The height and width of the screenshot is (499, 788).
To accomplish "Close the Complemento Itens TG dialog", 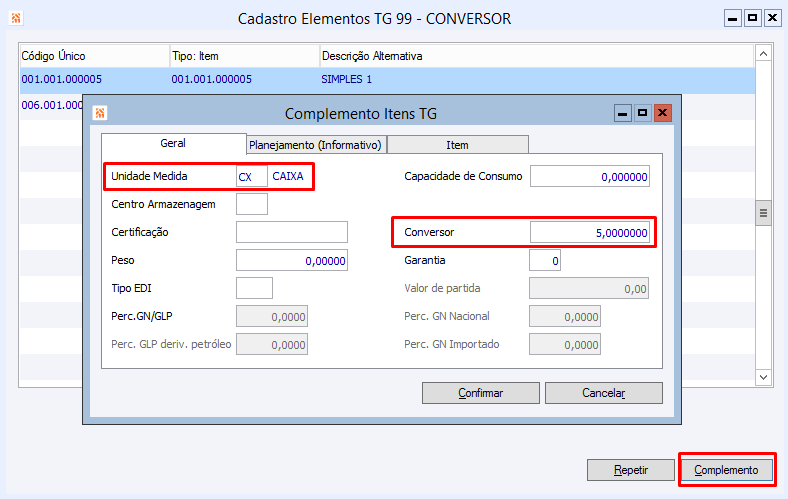I will tap(662, 113).
